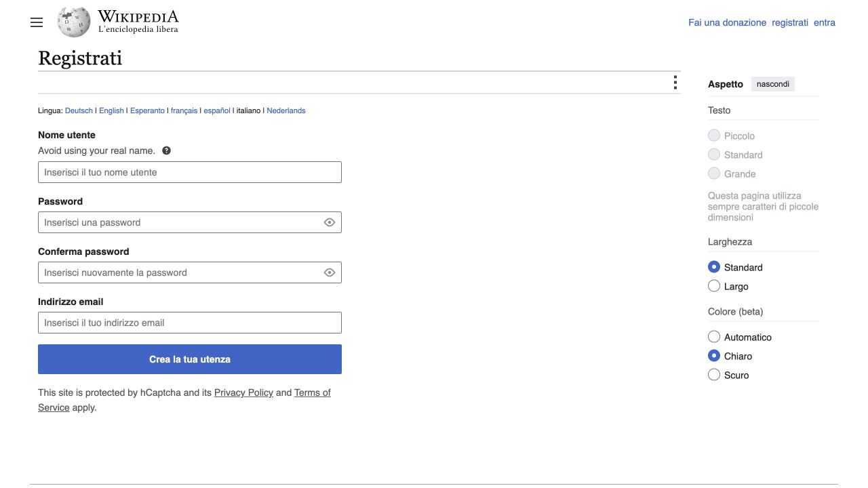Choose the Scuro color theme

[714, 375]
